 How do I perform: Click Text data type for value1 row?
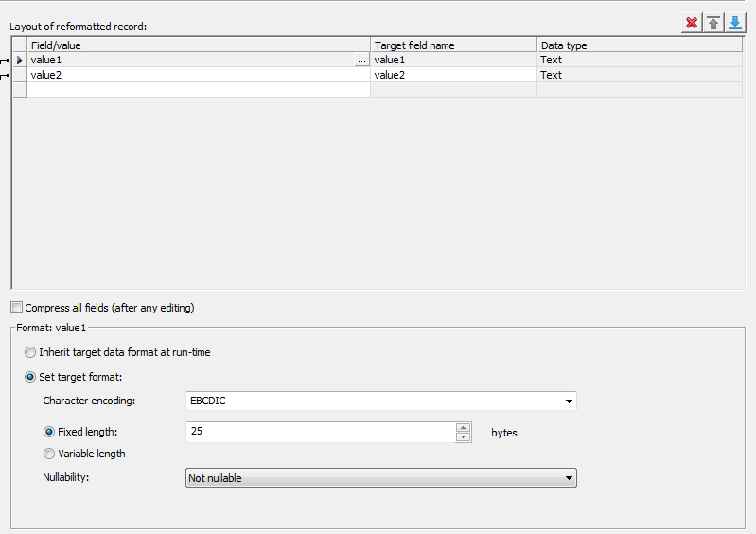tap(640, 60)
